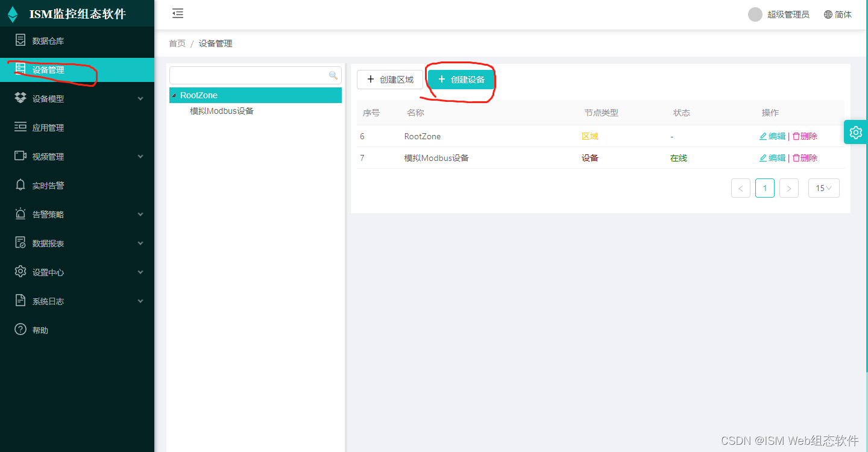The height and width of the screenshot is (452, 868).
Task: Expand 视频管理 submenu chevron
Action: [140, 157]
